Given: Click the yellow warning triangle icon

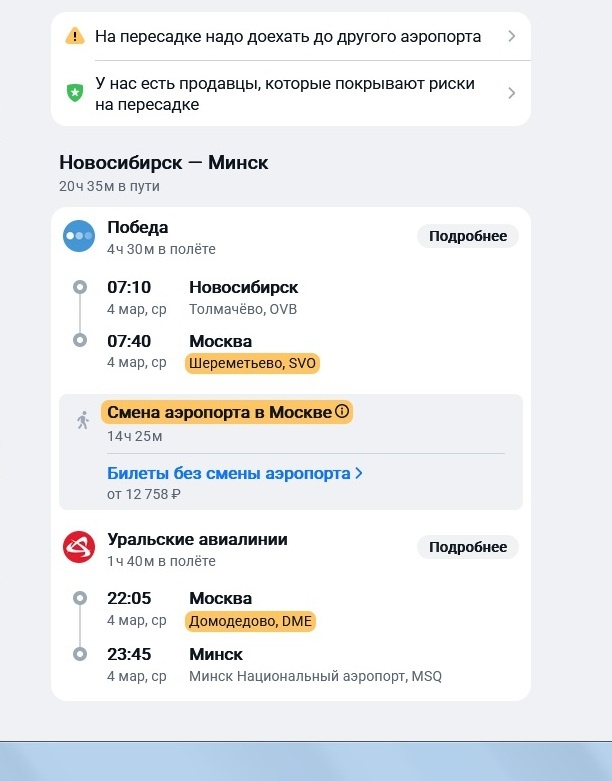Looking at the screenshot, I should click(75, 36).
